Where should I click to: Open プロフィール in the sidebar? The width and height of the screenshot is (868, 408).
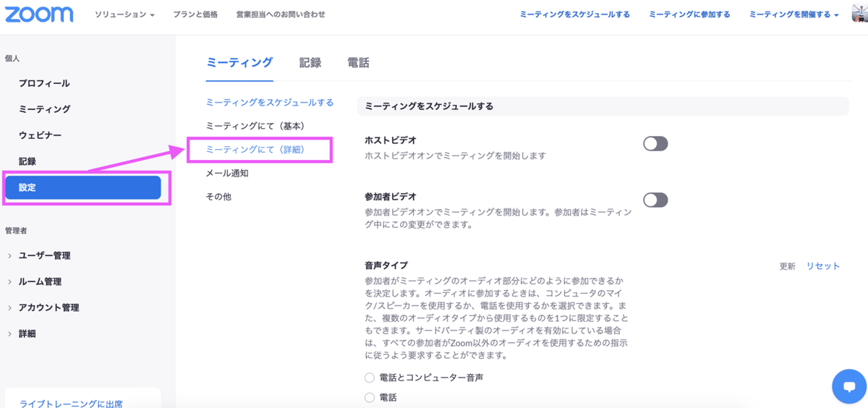pos(44,83)
